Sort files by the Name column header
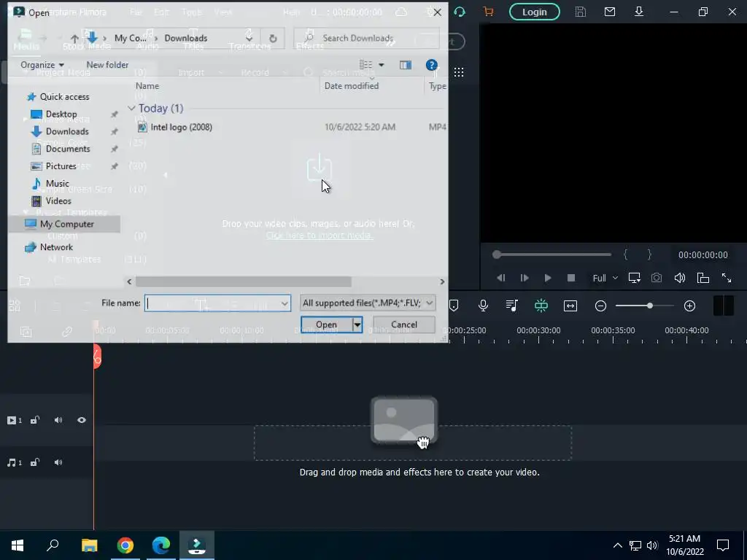This screenshot has width=747, height=560. 147,86
